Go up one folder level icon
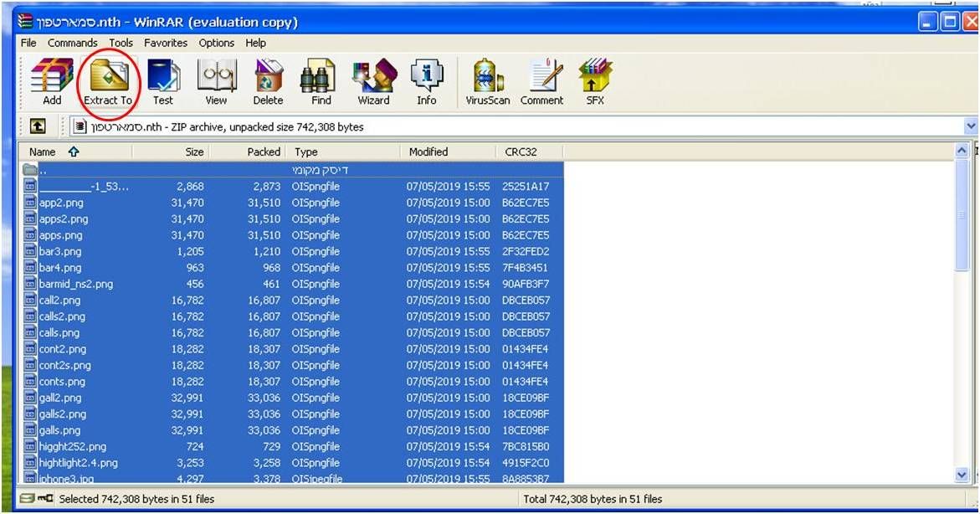The height and width of the screenshot is (514, 980). [38, 126]
